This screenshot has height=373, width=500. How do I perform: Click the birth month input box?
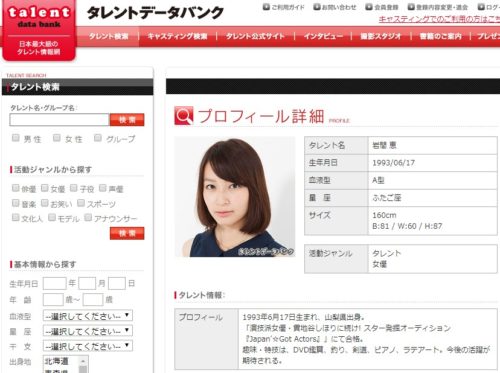[87, 283]
